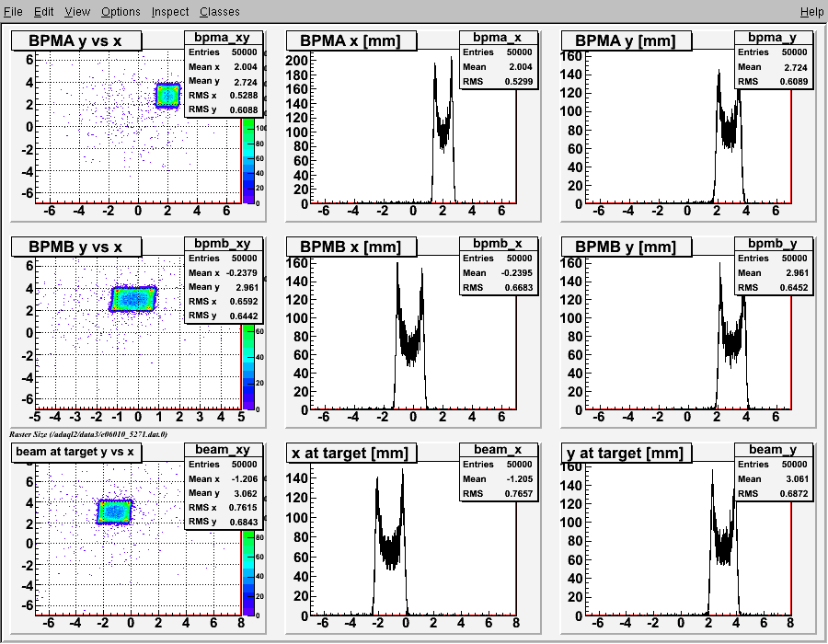Click the beam spot in BPMB y vs x
The height and width of the screenshot is (644, 828).
[x=133, y=299]
